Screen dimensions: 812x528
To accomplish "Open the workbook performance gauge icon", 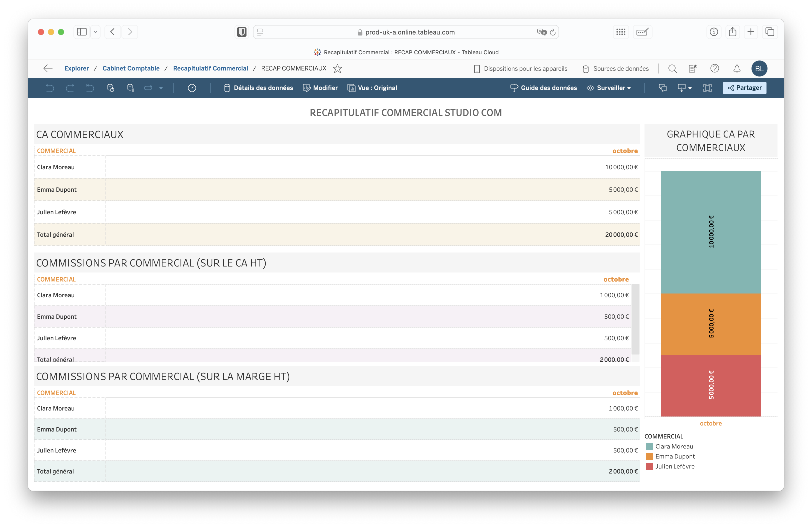I will [192, 88].
